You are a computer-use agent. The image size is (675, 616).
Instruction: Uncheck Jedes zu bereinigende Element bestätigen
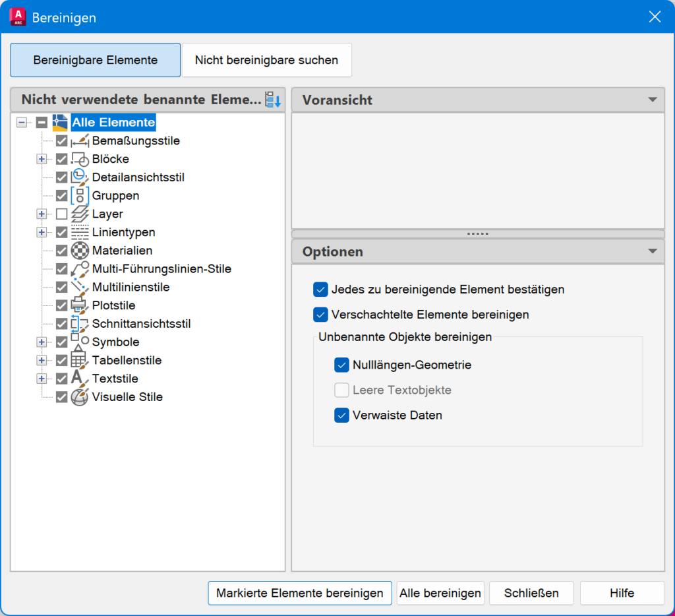321,290
